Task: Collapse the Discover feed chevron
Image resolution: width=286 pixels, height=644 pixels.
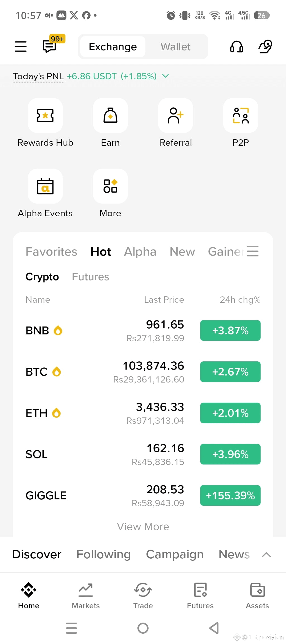Action: click(266, 555)
